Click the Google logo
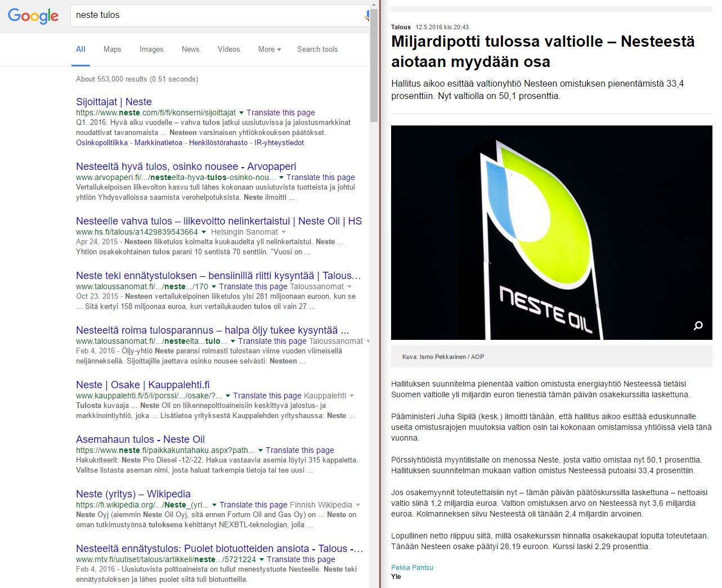The image size is (722, 588). point(33,16)
